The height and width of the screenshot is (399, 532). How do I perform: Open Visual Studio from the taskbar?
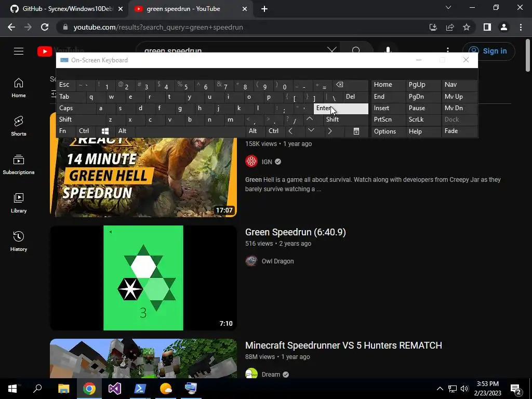115,389
